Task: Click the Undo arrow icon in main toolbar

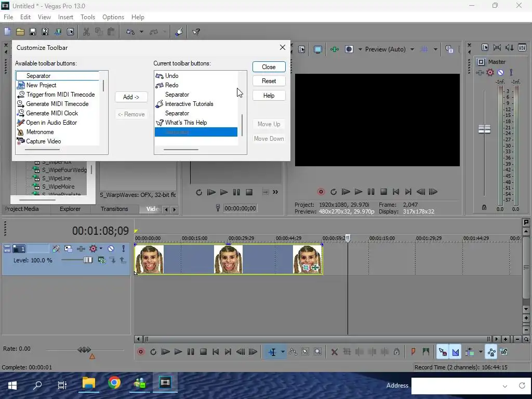Action: tap(130, 32)
